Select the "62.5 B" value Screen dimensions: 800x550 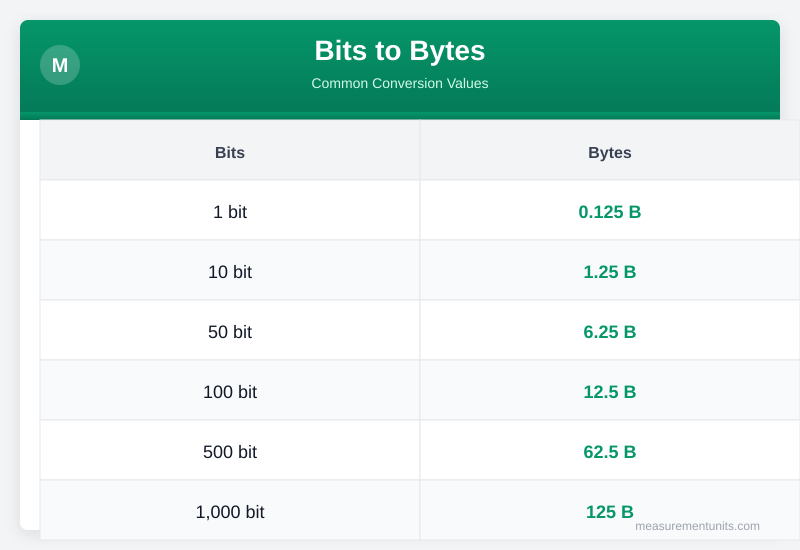click(x=610, y=452)
